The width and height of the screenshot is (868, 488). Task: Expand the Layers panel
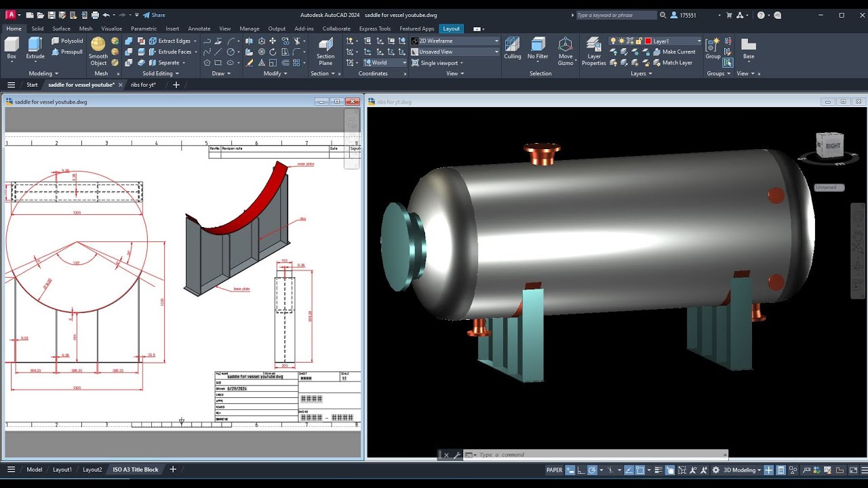click(641, 73)
